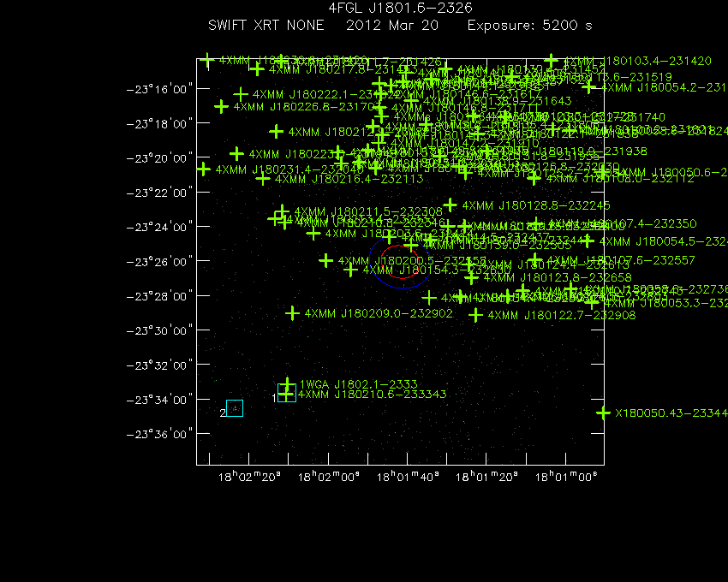Click cross marker beside X180050.43-23344
728x582 pixels.
[603, 413]
